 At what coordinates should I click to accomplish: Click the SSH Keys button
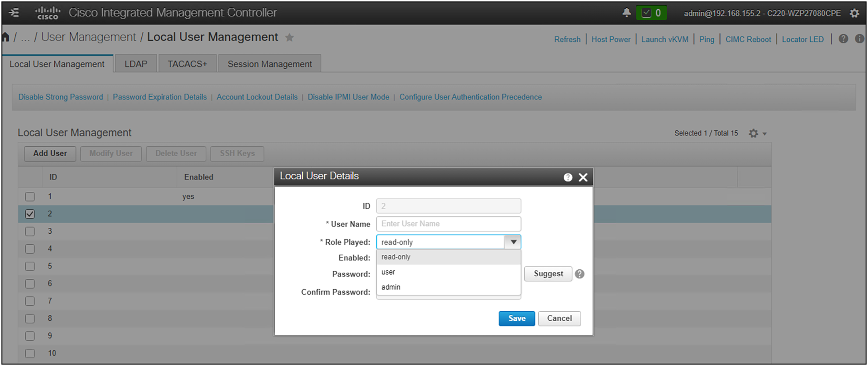click(x=237, y=153)
